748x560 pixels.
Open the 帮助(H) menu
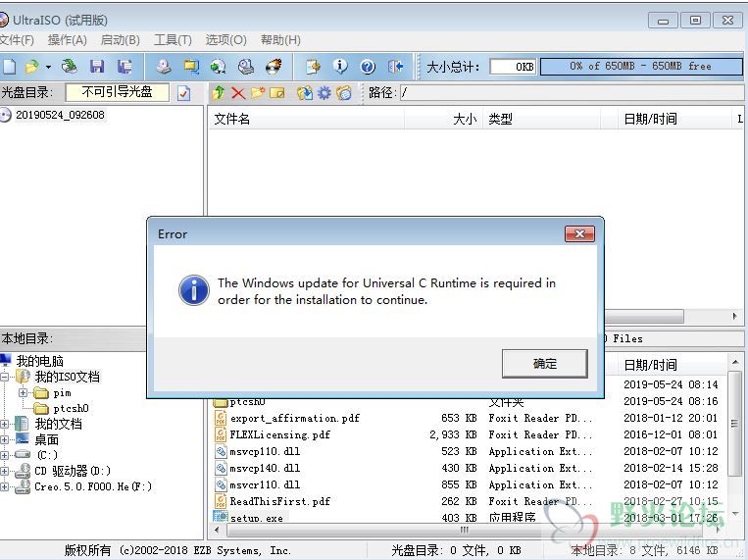click(x=280, y=40)
